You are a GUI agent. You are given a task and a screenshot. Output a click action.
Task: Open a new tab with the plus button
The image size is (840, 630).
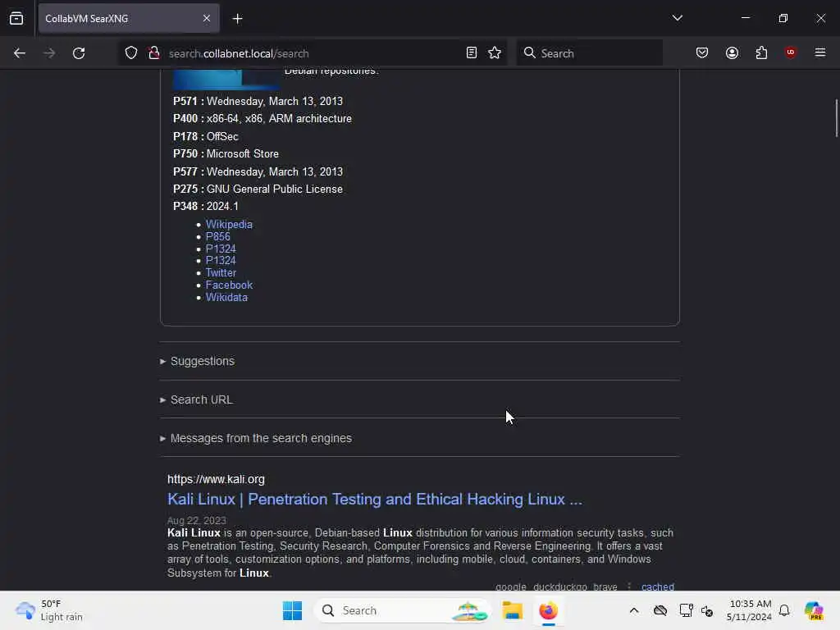pos(237,19)
